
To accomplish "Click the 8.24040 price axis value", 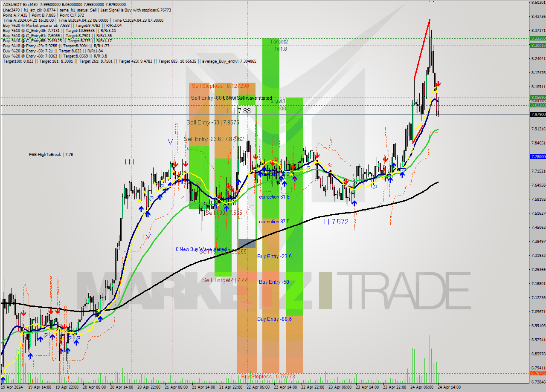I will tap(538, 59).
